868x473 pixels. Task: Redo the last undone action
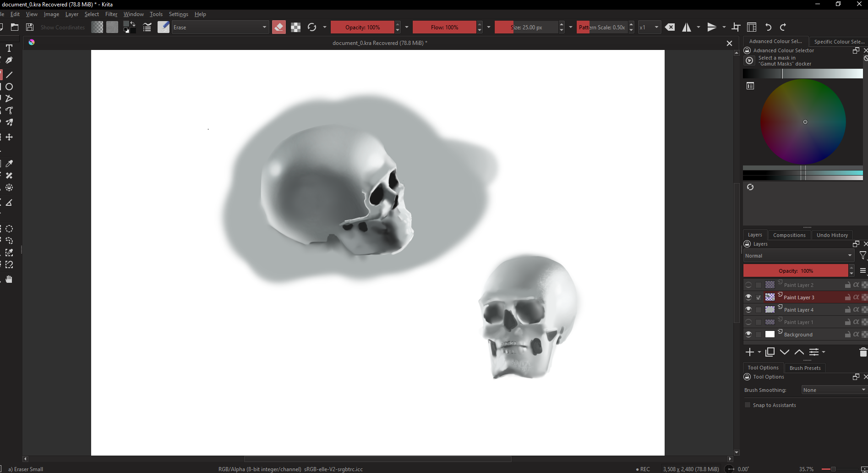783,27
